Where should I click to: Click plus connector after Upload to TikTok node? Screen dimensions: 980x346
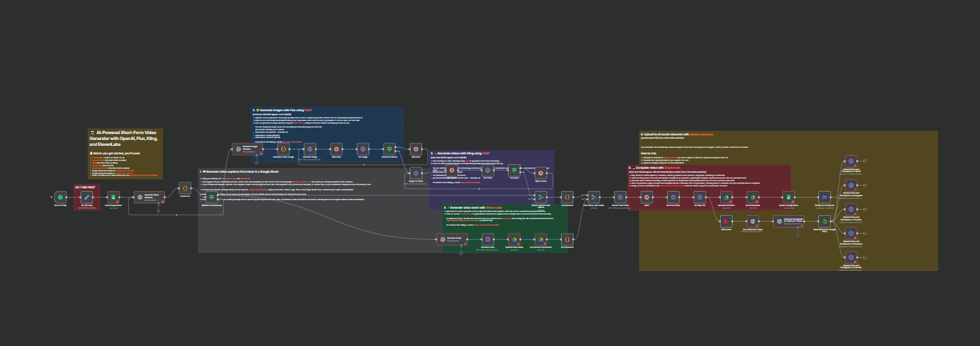tap(865, 160)
